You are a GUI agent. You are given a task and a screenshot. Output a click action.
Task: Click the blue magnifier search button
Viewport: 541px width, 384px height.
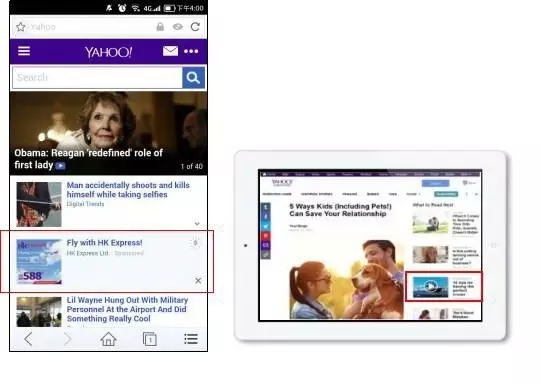click(193, 77)
